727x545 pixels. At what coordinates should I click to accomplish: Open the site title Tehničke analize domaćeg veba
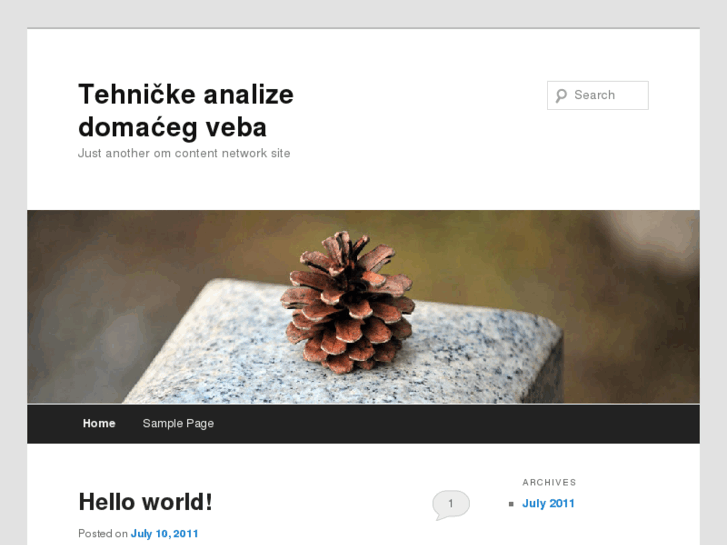pos(186,110)
